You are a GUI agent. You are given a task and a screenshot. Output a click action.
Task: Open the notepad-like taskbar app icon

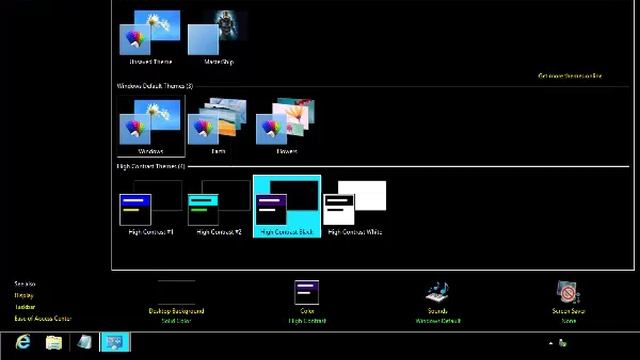(84, 342)
